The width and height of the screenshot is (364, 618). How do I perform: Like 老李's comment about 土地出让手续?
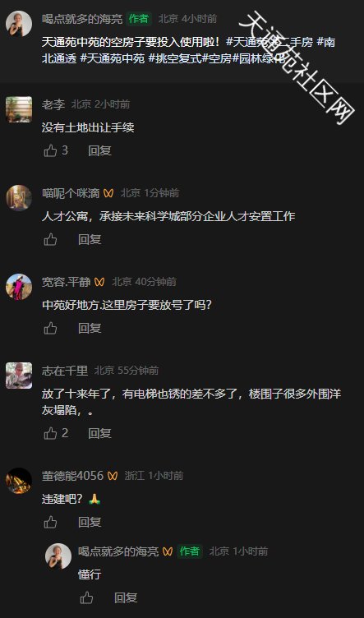click(x=50, y=150)
